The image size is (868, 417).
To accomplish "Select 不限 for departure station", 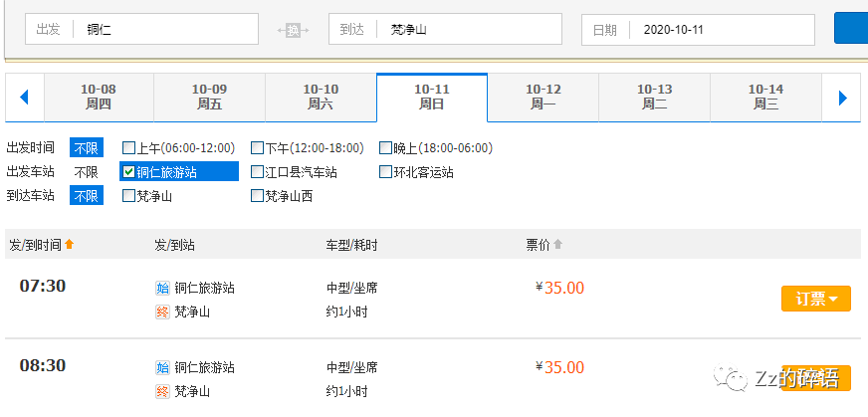I will pos(86,172).
